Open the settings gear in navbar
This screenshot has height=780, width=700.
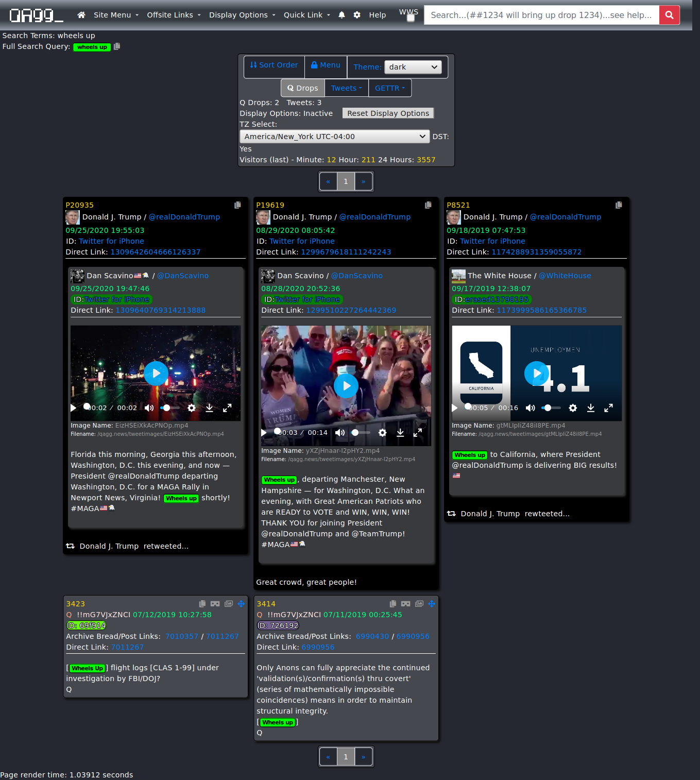[357, 15]
